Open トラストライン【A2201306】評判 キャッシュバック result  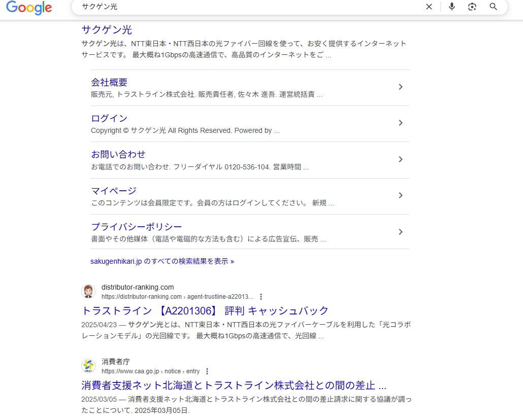pos(205,310)
